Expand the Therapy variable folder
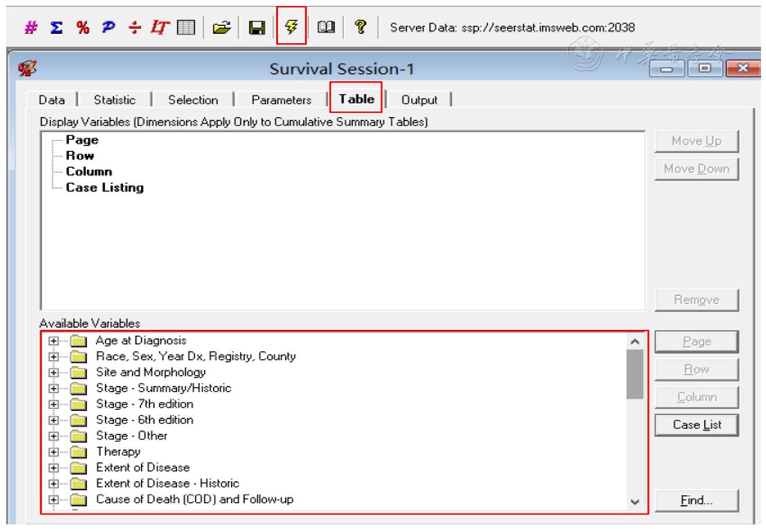 pyautogui.click(x=53, y=452)
